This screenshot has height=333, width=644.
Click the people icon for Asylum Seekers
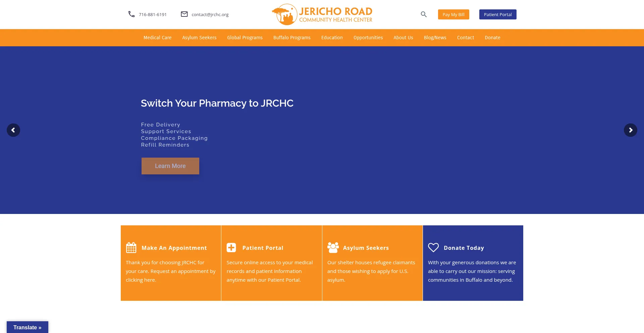tap(333, 248)
